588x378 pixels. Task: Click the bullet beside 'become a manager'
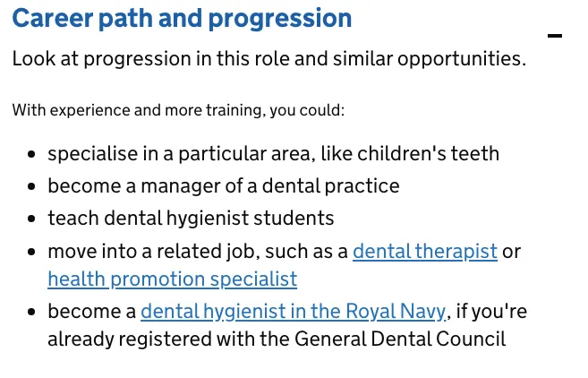[31, 186]
